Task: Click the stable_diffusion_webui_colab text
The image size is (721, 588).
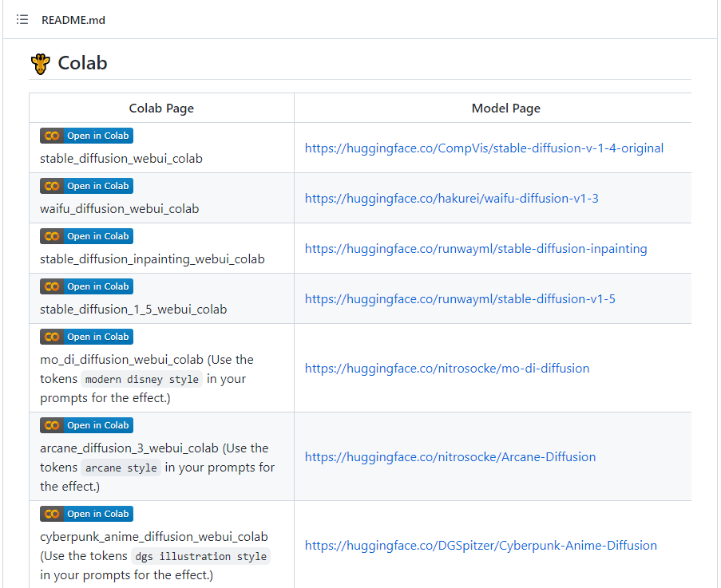Action: pos(121,159)
